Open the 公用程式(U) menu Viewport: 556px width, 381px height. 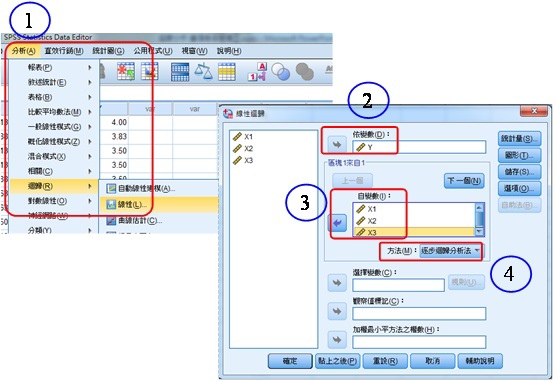pyautogui.click(x=153, y=51)
